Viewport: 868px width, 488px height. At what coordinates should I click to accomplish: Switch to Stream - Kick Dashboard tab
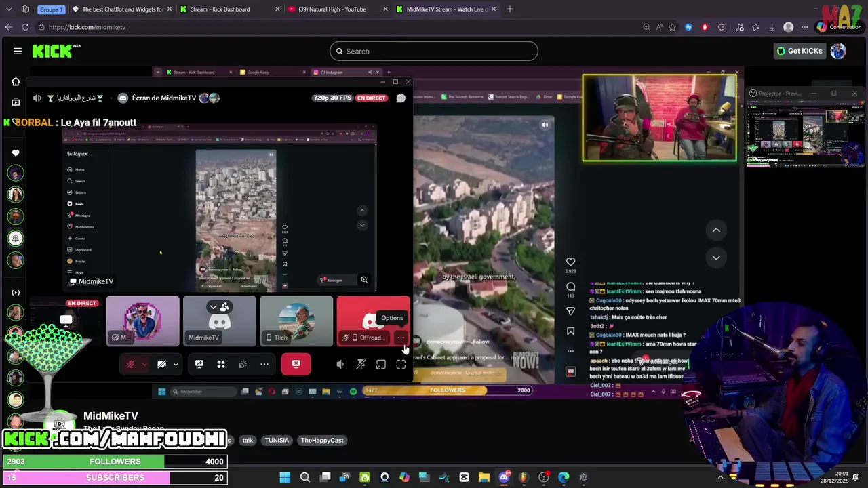coord(231,9)
